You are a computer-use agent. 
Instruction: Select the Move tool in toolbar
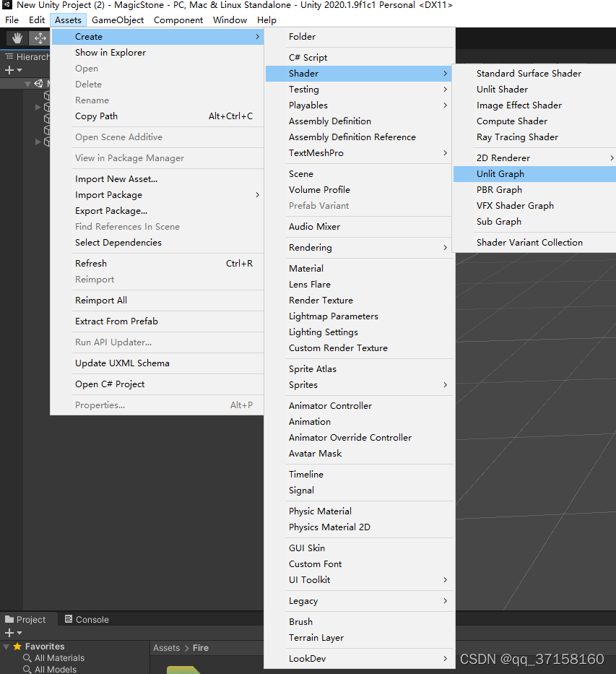pyautogui.click(x=40, y=38)
